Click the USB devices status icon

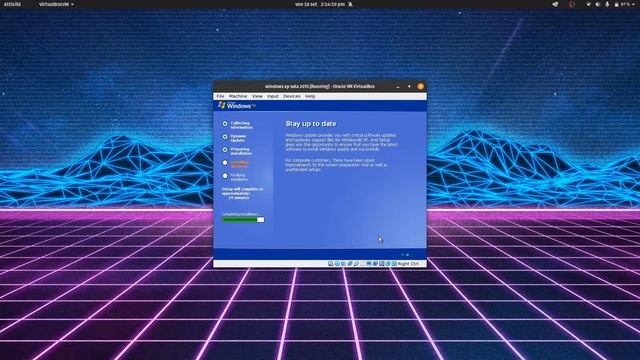pos(356,264)
